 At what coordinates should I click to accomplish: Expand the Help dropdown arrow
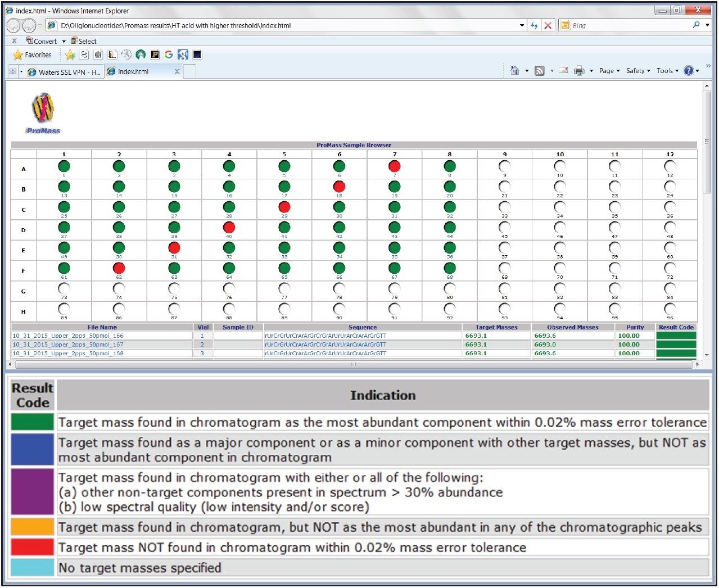point(698,71)
